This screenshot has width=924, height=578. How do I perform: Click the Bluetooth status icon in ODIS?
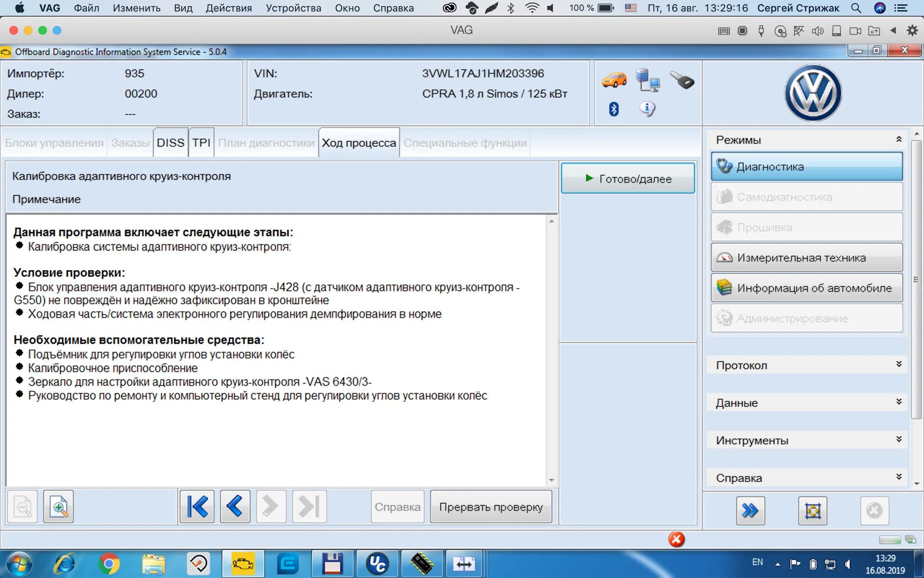click(x=614, y=109)
